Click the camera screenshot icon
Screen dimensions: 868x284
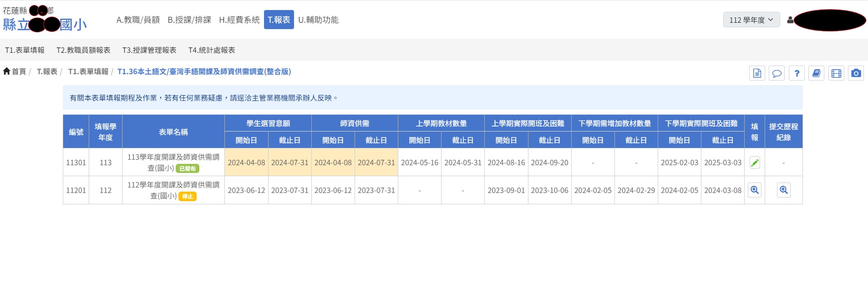coord(856,73)
